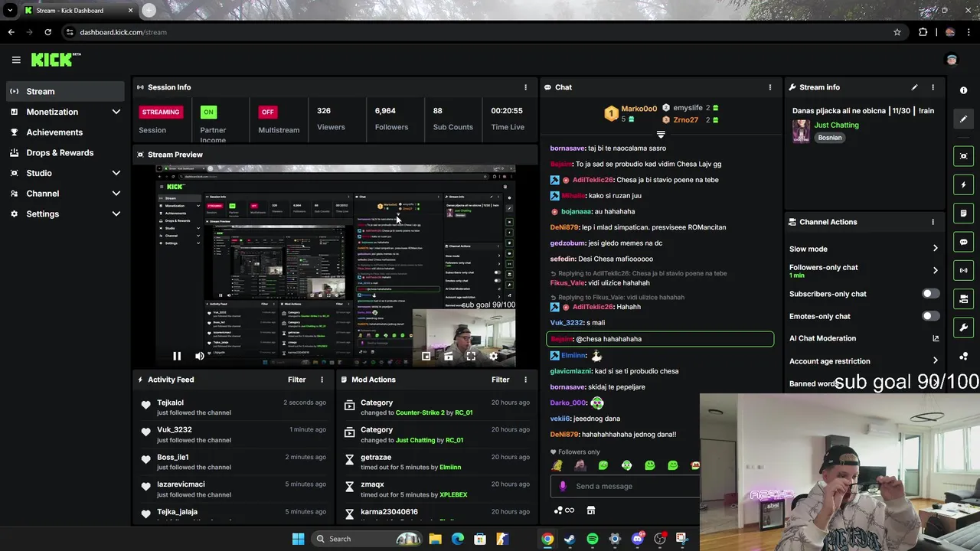Viewport: 980px width, 551px height.
Task: Click the Counter-Strike 2 link in Mod Actions
Action: (x=420, y=412)
